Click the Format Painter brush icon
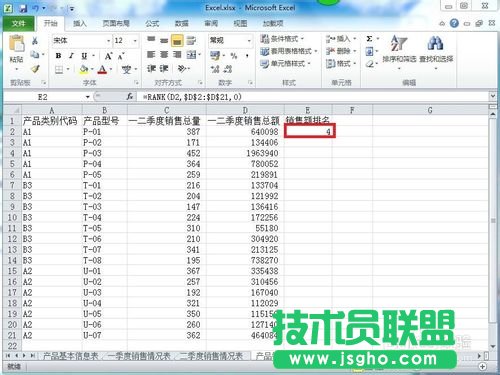500x375 pixels. (x=35, y=69)
